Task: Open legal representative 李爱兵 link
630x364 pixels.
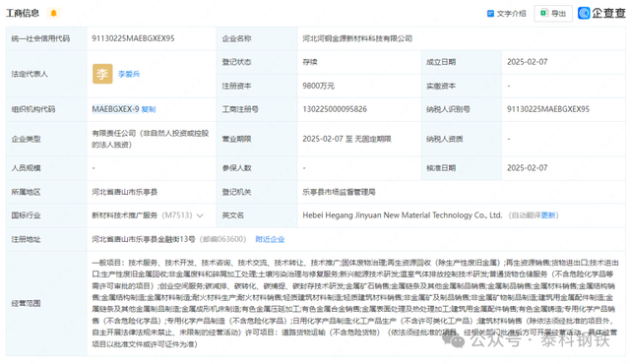Action: point(129,74)
